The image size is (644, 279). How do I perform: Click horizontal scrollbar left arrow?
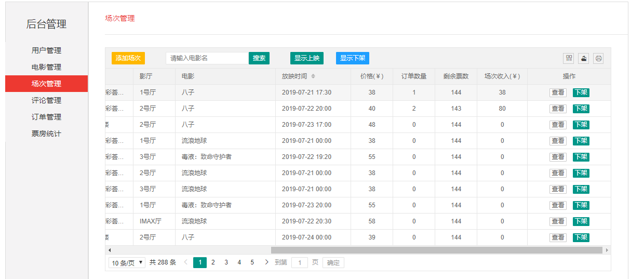coord(109,250)
